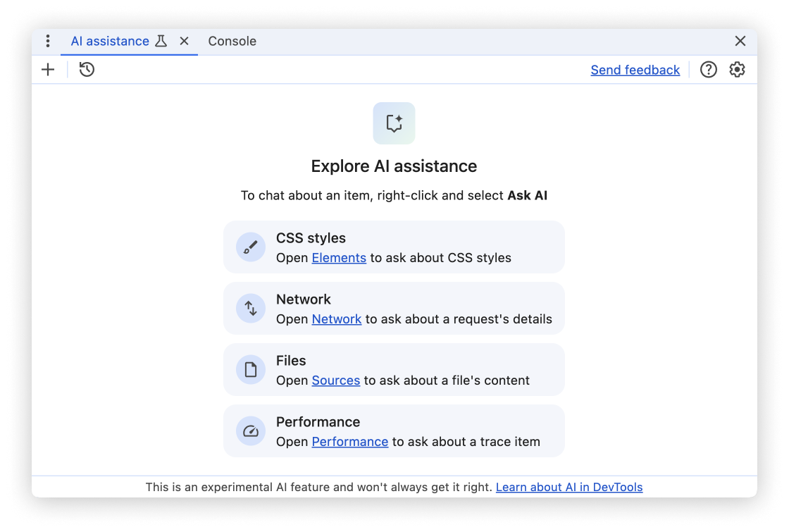Open the Performance panel link
This screenshot has width=789, height=532.
[x=350, y=442]
